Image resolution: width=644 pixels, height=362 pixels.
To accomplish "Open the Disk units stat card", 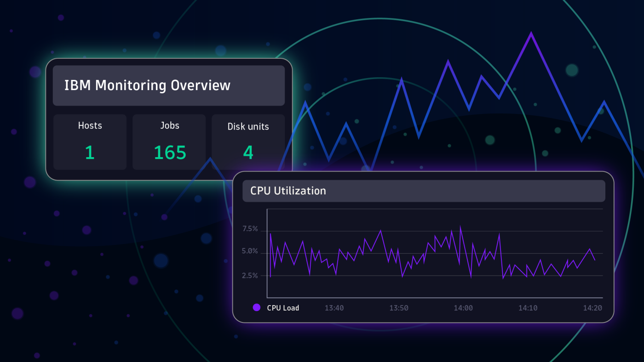I will pos(248,141).
